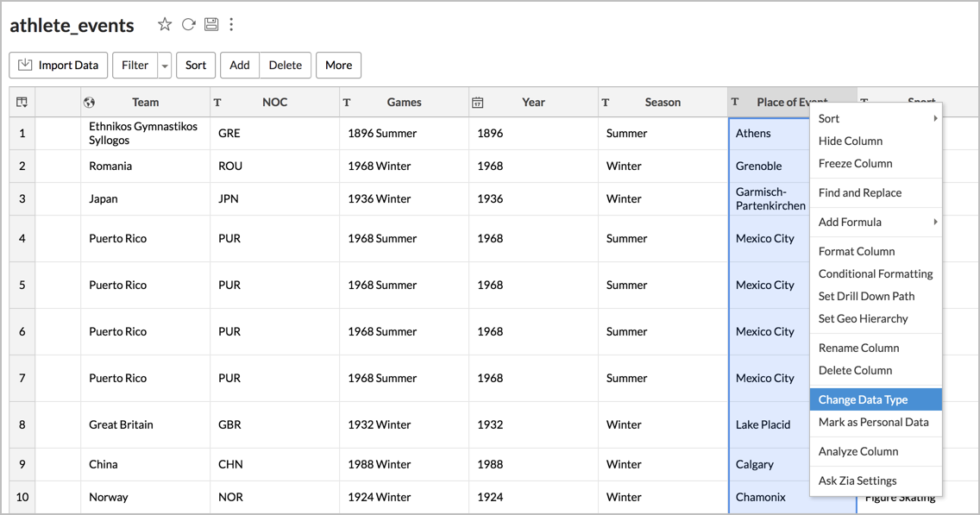980x515 pixels.
Task: Click the table layout icon above row numbers
Action: click(22, 102)
